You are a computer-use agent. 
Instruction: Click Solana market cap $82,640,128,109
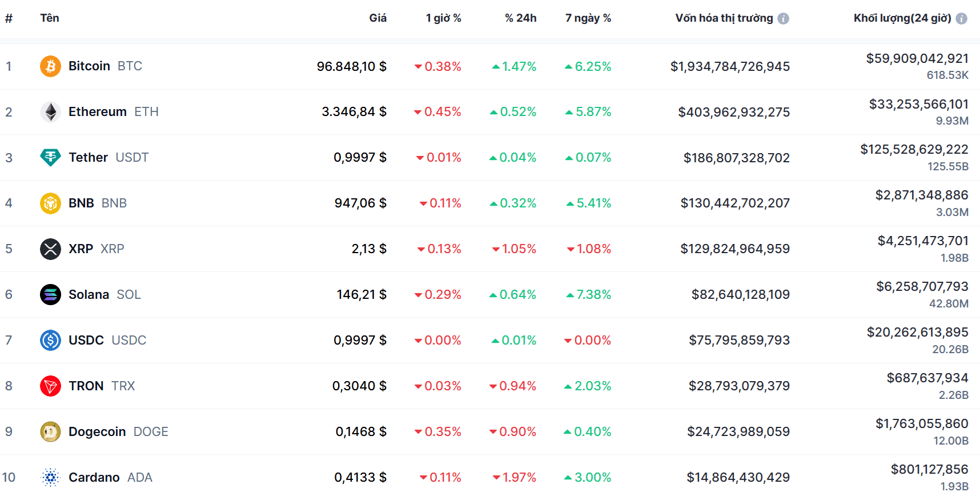pos(741,294)
